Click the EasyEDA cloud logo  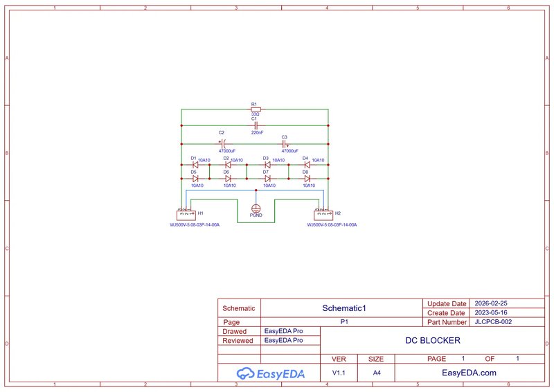[271, 373]
